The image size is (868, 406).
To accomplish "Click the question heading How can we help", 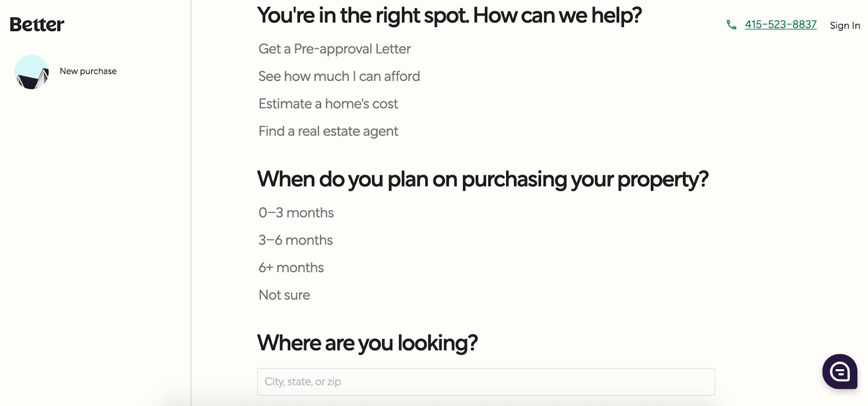I will pos(449,15).
